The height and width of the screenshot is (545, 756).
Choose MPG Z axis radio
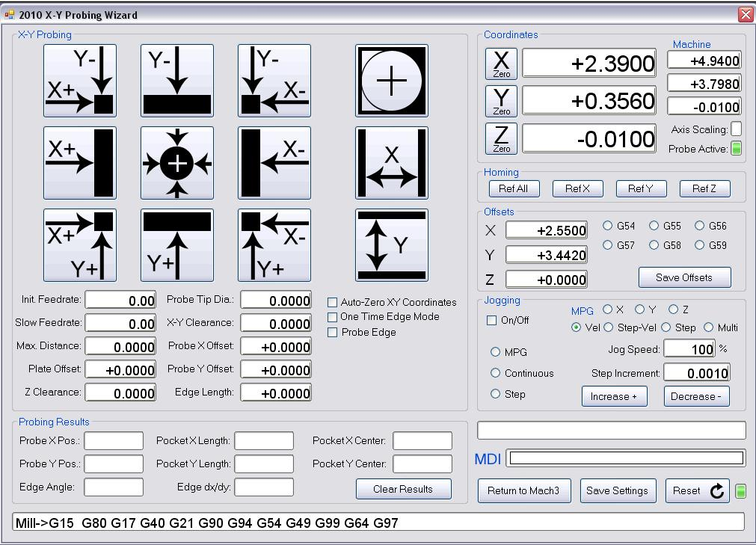click(673, 310)
